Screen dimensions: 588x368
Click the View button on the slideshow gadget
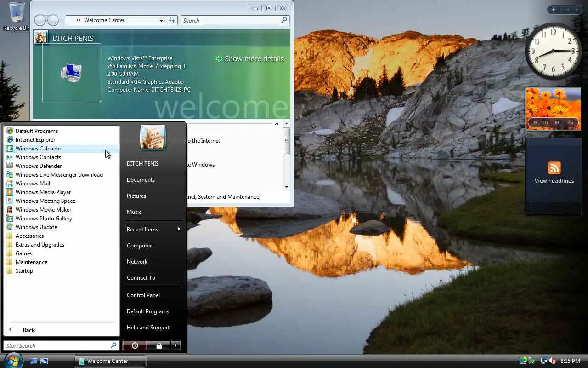pos(571,122)
